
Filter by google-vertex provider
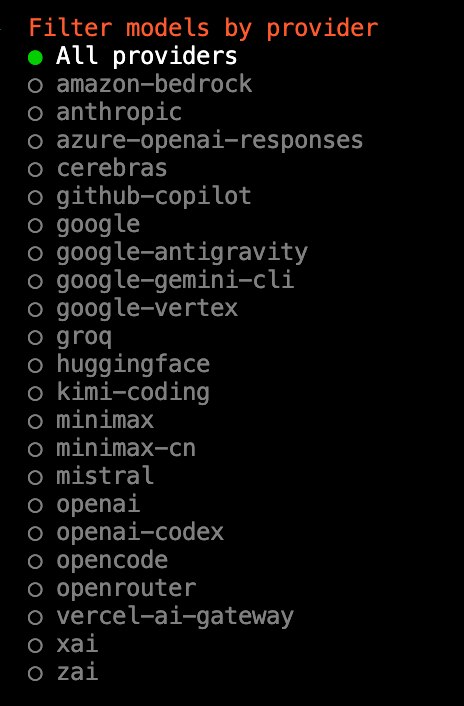coord(132,308)
